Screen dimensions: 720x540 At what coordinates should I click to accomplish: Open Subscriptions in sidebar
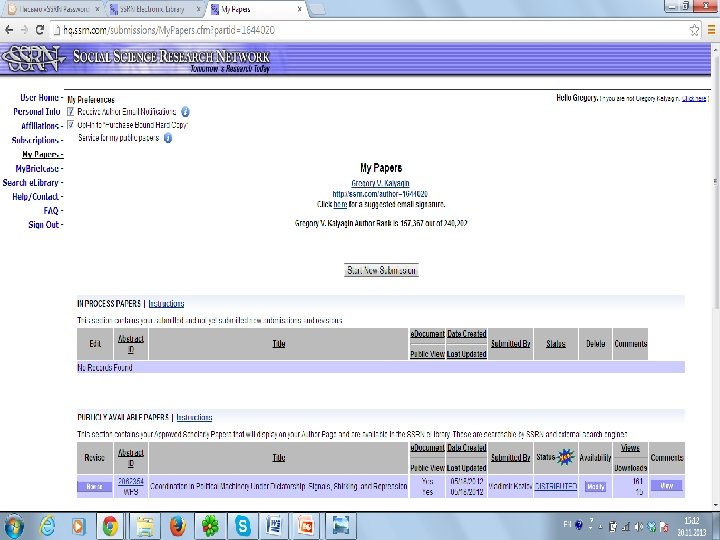[37, 140]
